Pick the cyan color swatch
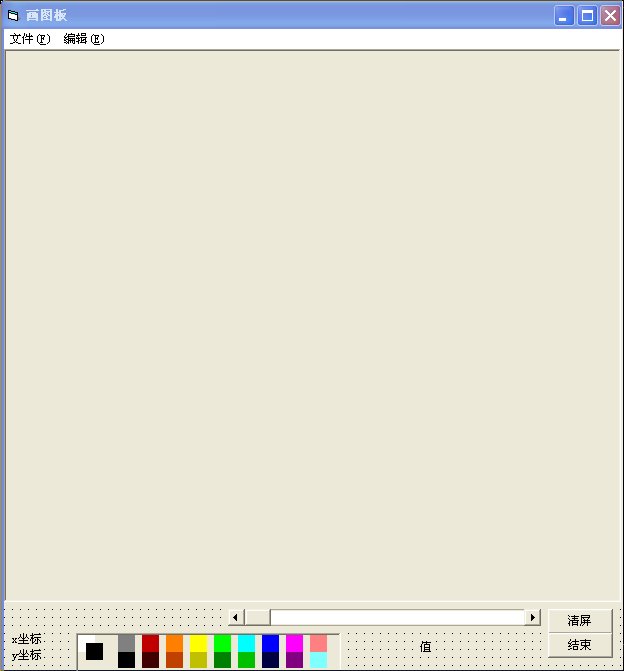This screenshot has width=624, height=671. click(246, 643)
